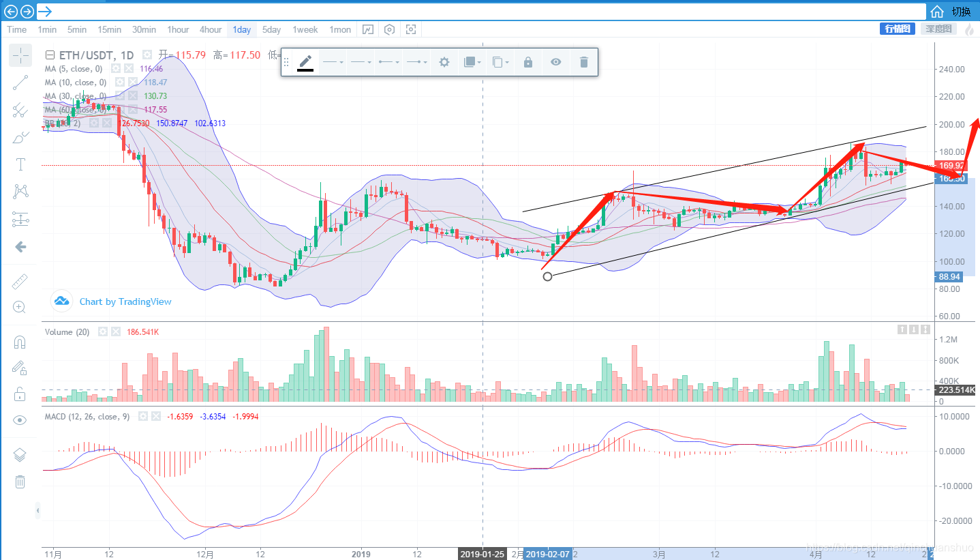Toggle stay in drawing mode pencil-lock
This screenshot has height=560, width=980.
[20, 368]
